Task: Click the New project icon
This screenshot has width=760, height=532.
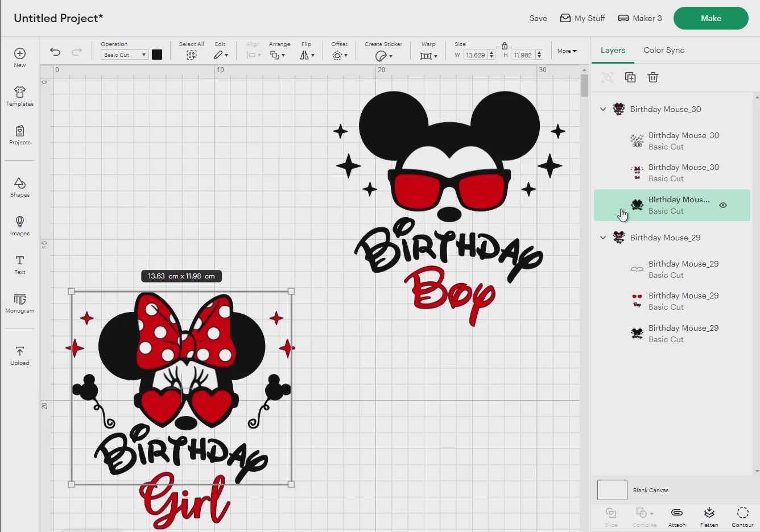Action: [x=20, y=57]
